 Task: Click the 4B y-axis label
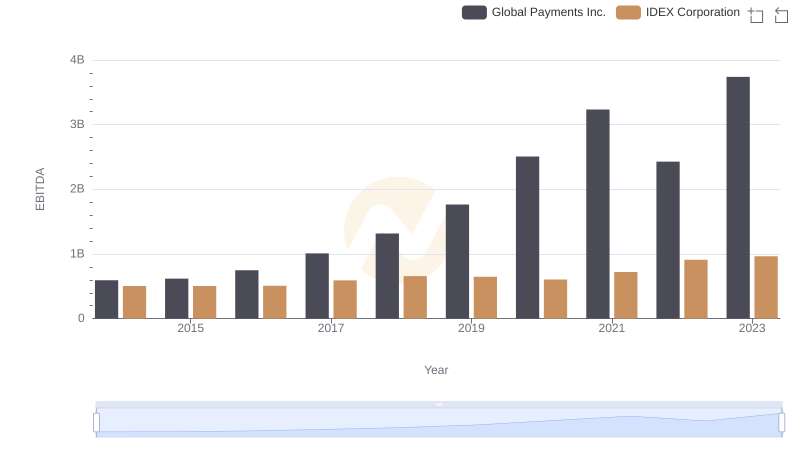tap(77, 60)
